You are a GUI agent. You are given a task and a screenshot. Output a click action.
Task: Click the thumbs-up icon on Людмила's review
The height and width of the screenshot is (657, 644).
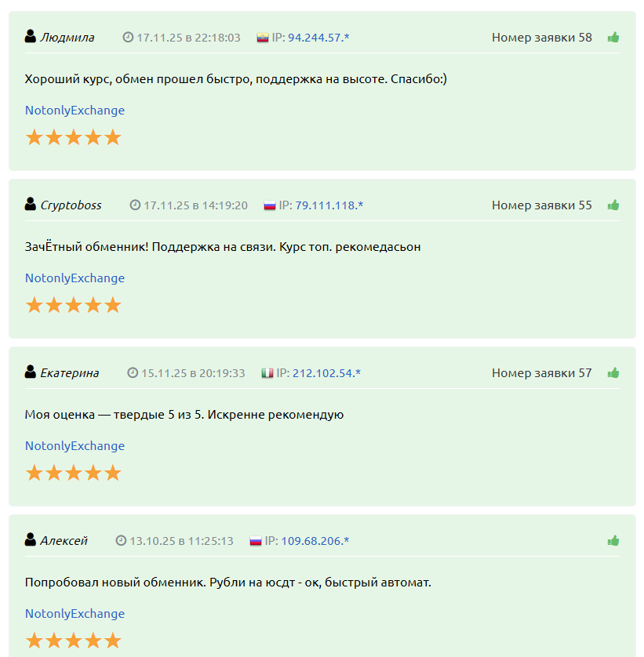tap(613, 36)
